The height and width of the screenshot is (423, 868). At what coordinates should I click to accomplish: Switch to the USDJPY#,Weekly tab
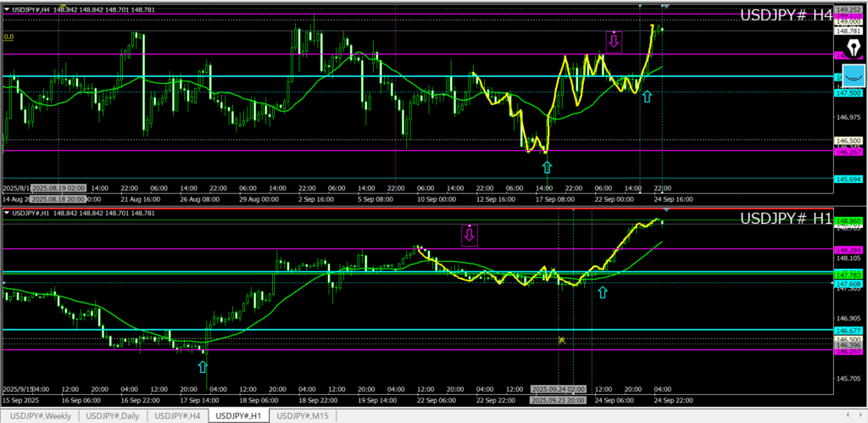[39, 415]
